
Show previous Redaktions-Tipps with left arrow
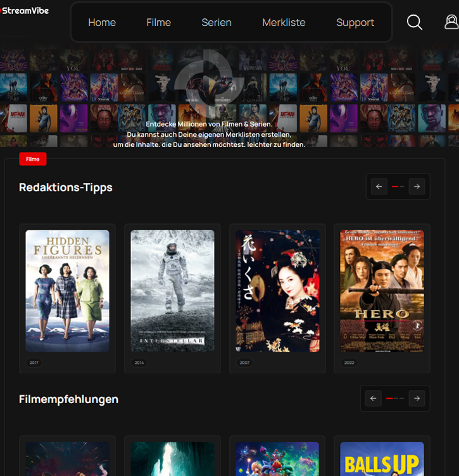tap(379, 186)
